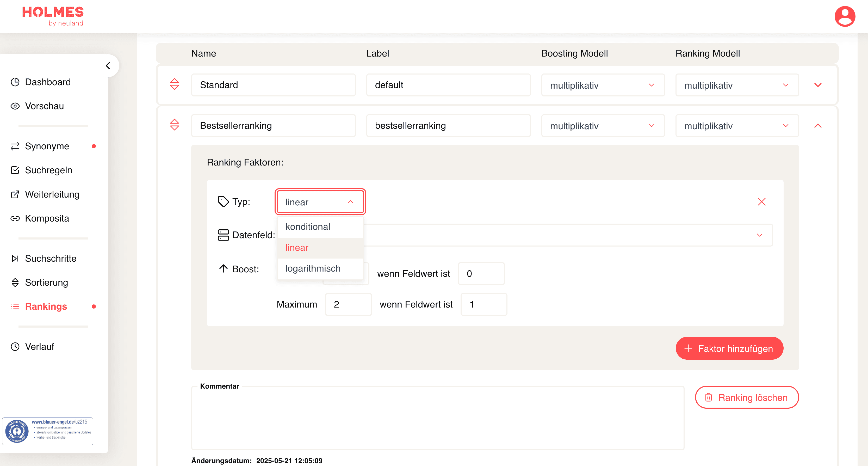Select logarithmisch in the Typ list

tap(320, 269)
